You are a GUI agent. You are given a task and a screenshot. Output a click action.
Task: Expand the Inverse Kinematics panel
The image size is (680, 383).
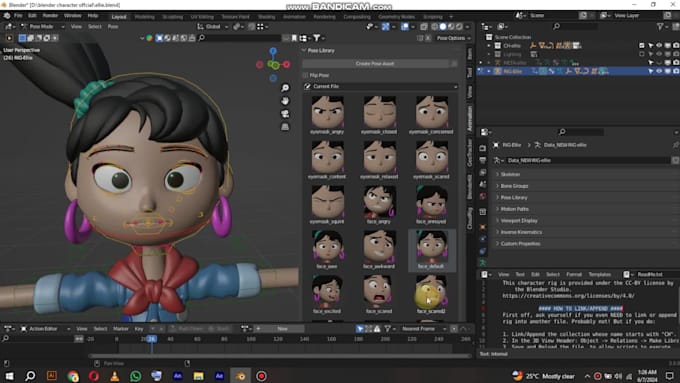click(521, 232)
